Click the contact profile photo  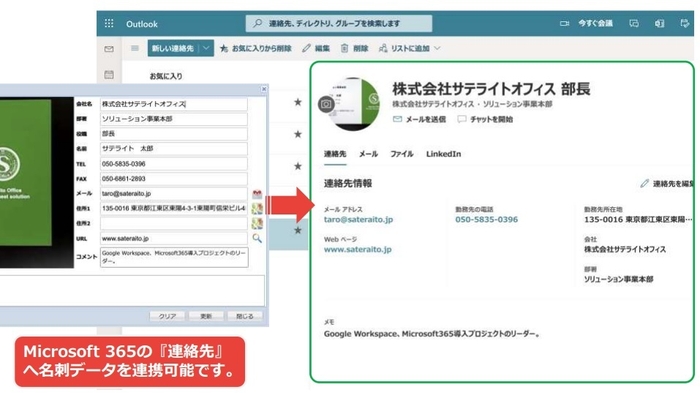click(x=355, y=104)
